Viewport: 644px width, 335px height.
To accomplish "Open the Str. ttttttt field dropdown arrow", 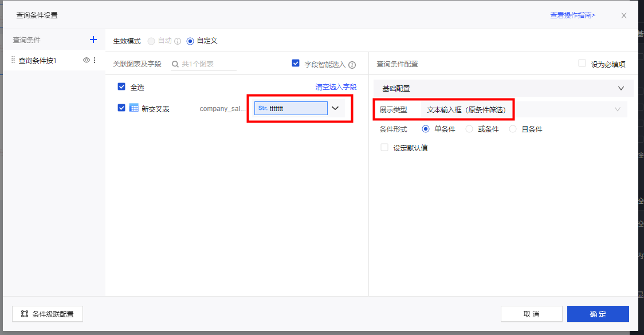I will 336,108.
